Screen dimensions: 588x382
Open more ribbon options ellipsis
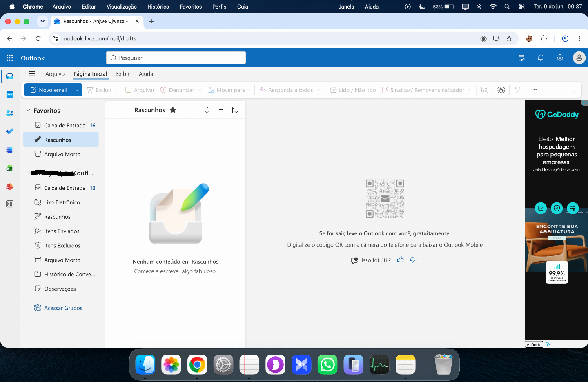click(x=534, y=90)
